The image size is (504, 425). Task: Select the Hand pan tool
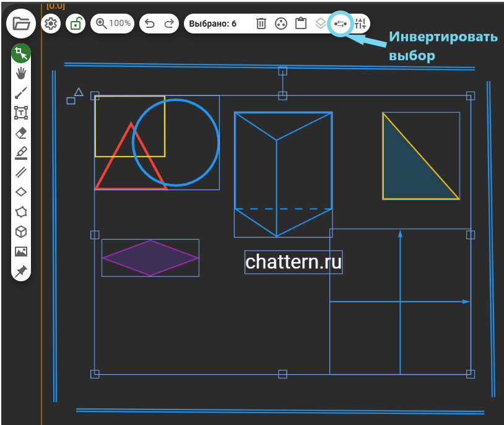(21, 73)
